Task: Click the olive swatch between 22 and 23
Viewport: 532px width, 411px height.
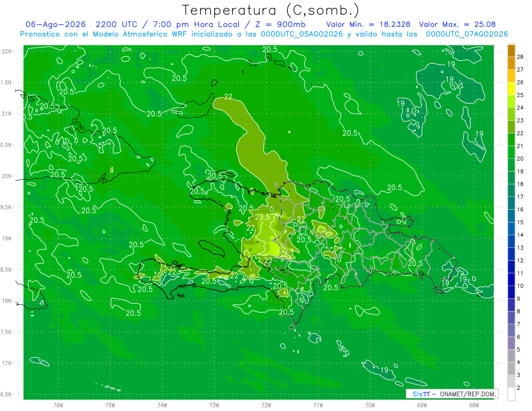Action: pos(511,127)
